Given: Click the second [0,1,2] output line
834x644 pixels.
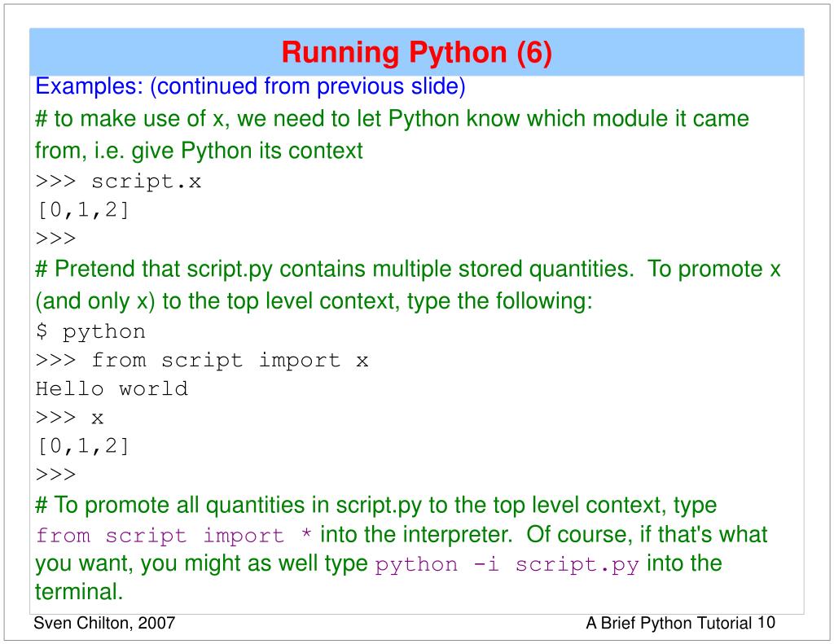Looking at the screenshot, I should coord(82,445).
